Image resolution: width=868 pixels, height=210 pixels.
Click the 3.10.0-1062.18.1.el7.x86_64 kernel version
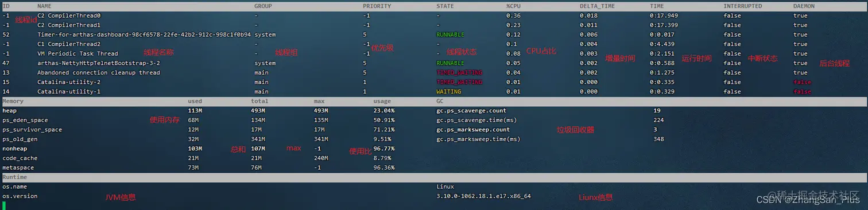[483, 196]
